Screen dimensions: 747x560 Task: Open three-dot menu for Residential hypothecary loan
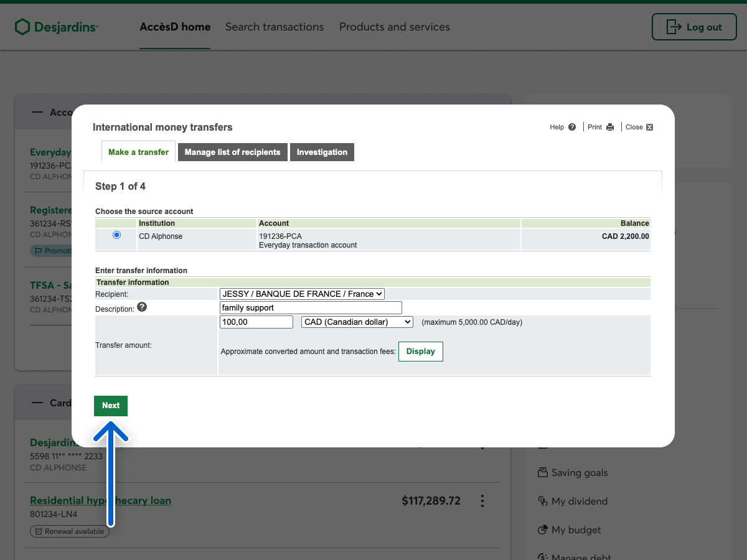pos(482,501)
